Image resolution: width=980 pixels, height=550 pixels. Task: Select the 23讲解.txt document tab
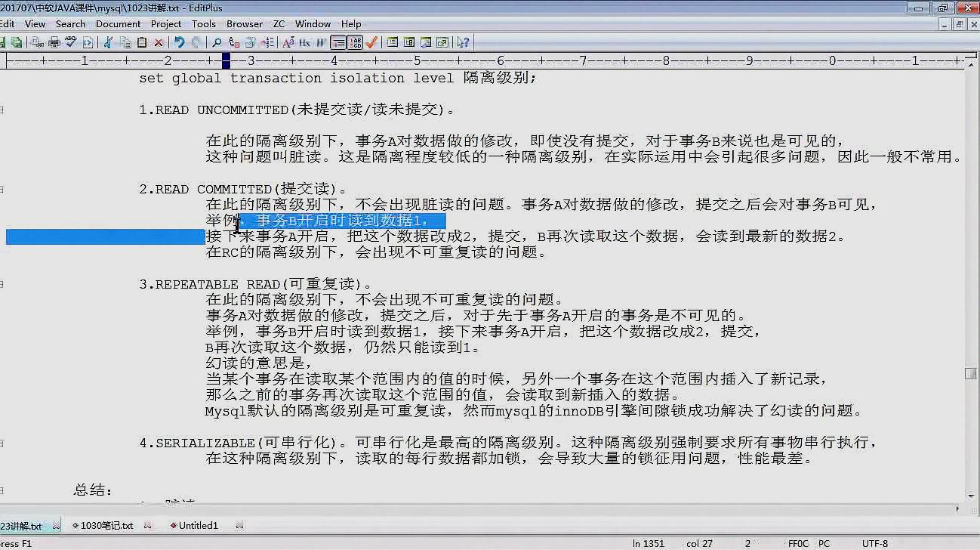point(20,525)
